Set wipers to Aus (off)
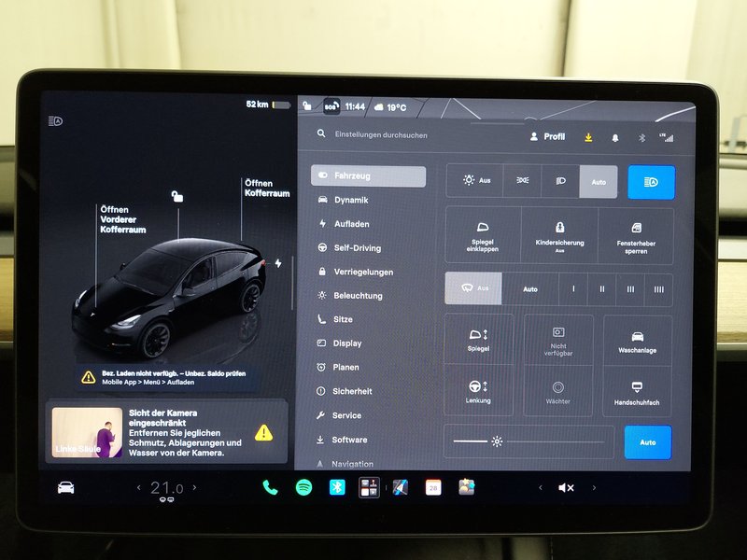747x560 pixels. click(x=473, y=288)
